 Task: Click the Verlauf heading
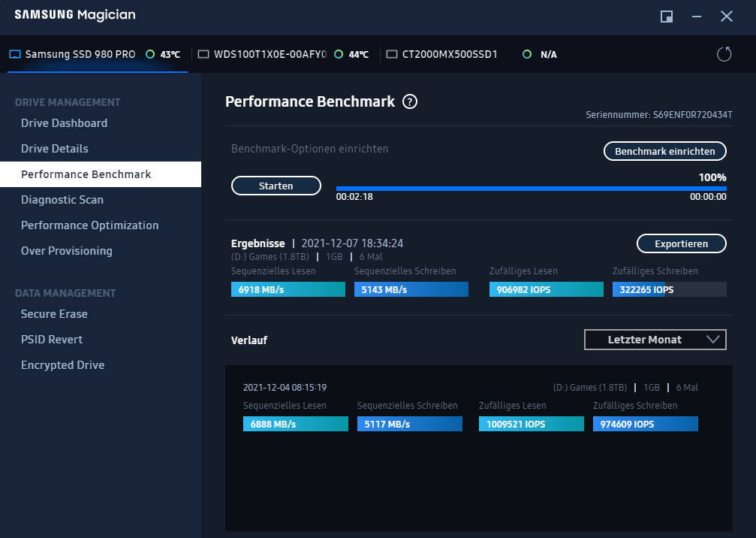(x=249, y=340)
